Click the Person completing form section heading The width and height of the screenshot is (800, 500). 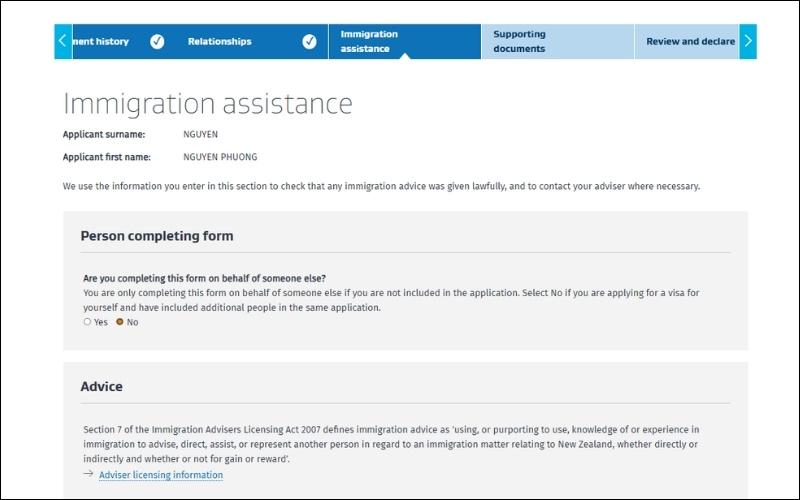pyautogui.click(x=156, y=236)
